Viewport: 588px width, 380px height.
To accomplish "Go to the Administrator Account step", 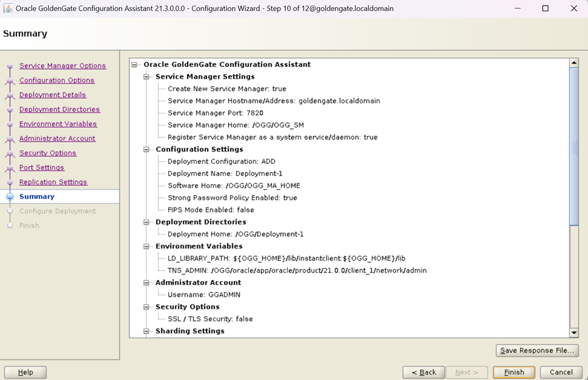I will point(57,138).
